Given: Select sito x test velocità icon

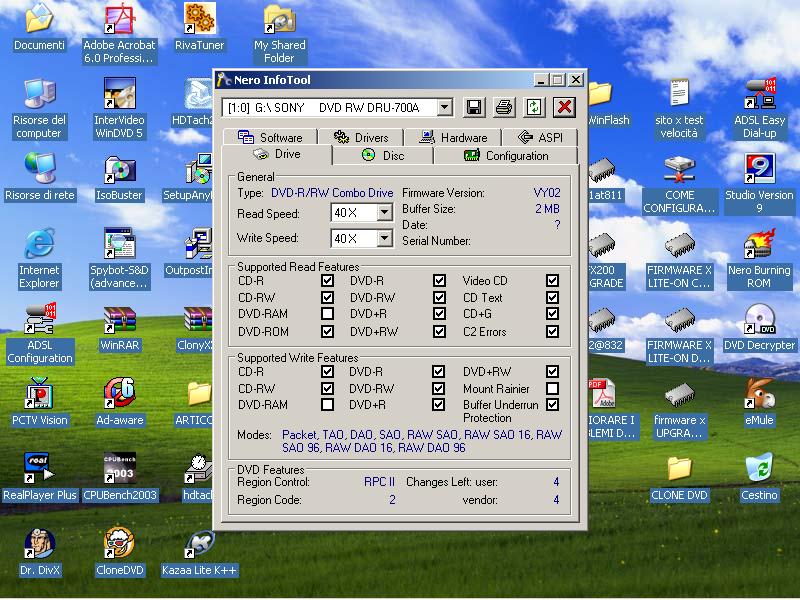Looking at the screenshot, I should point(679,109).
